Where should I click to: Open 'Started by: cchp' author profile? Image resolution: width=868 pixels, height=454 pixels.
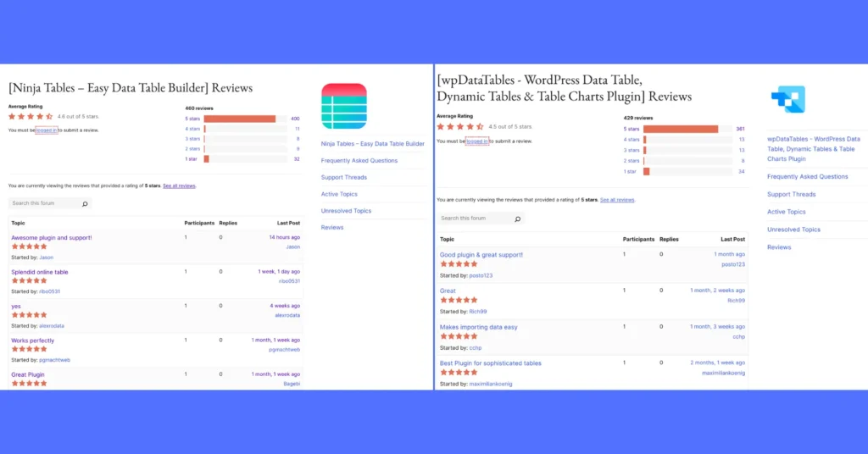pyautogui.click(x=476, y=348)
